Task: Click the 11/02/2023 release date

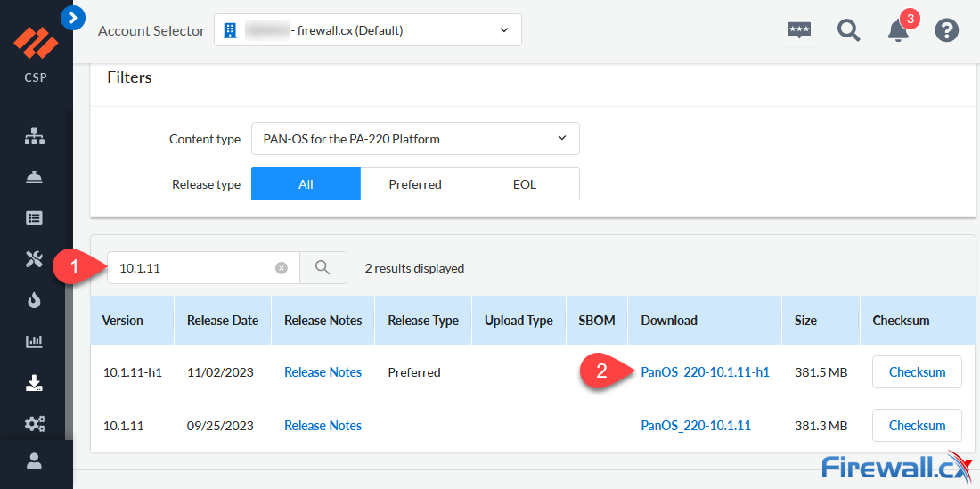Action: click(x=220, y=372)
